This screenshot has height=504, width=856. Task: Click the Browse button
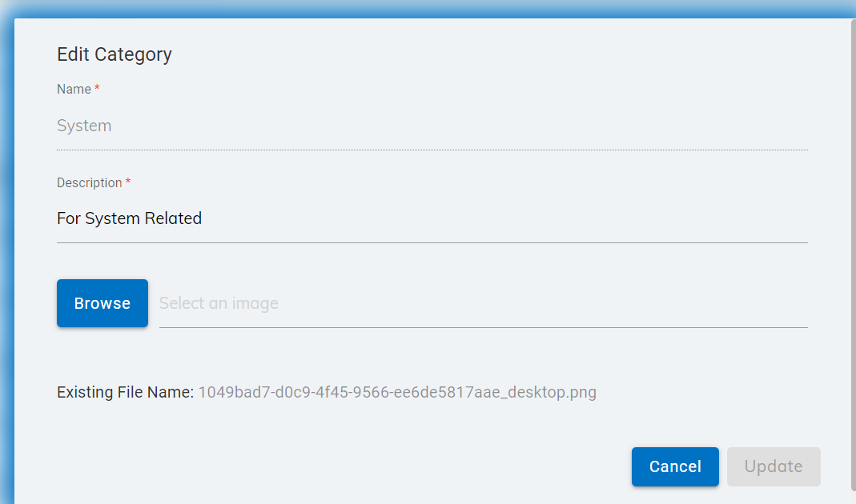102,303
